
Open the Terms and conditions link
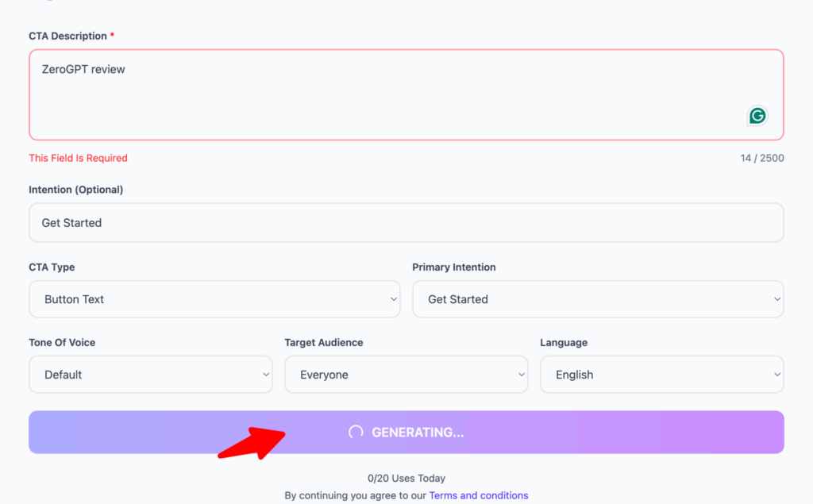click(x=478, y=495)
